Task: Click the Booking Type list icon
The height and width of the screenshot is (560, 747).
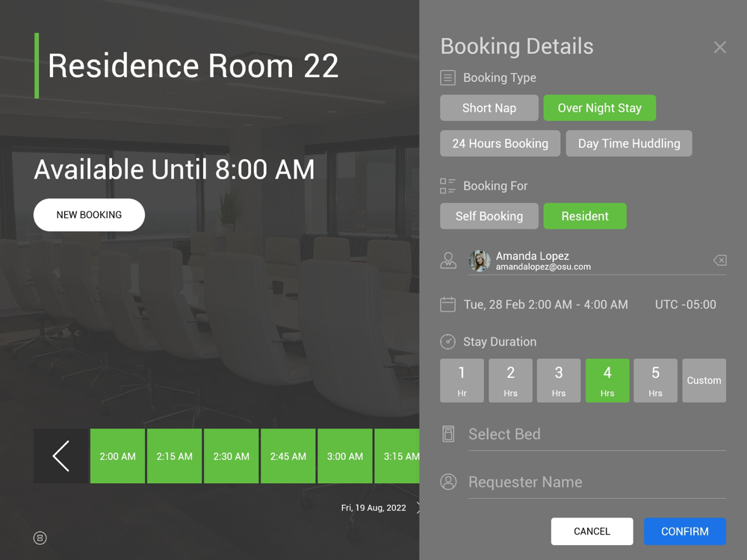Action: (x=447, y=78)
